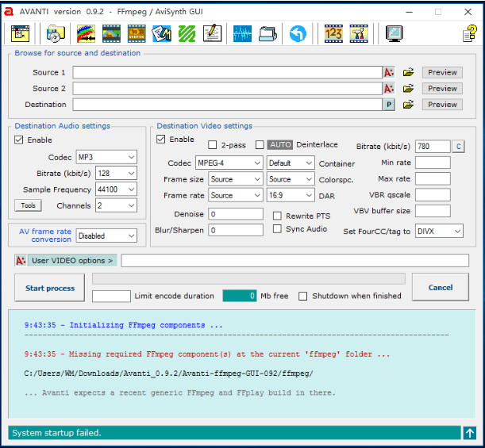The height and width of the screenshot is (448, 485).
Task: Click the monitor display toolbar icon
Action: click(x=394, y=33)
